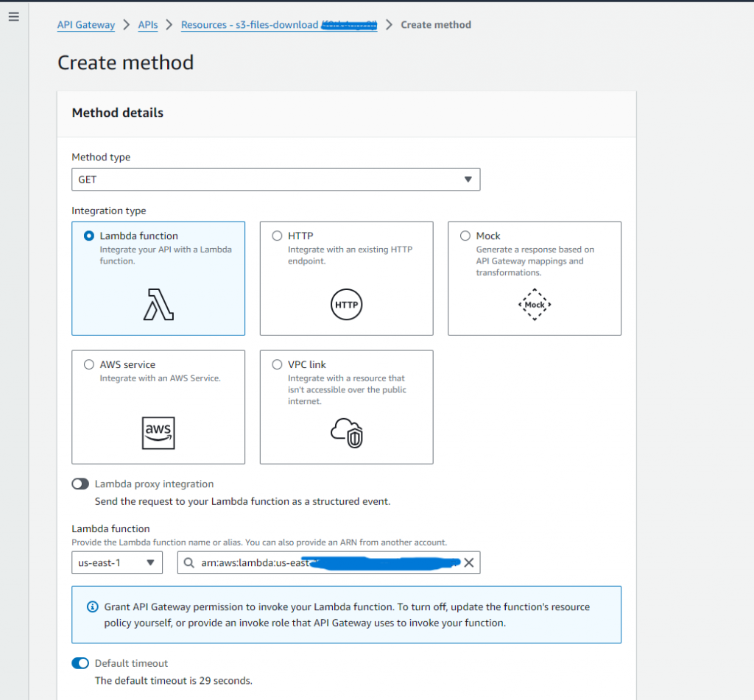Select VPC link integration radio button
This screenshot has height=700, width=754.
coord(277,364)
